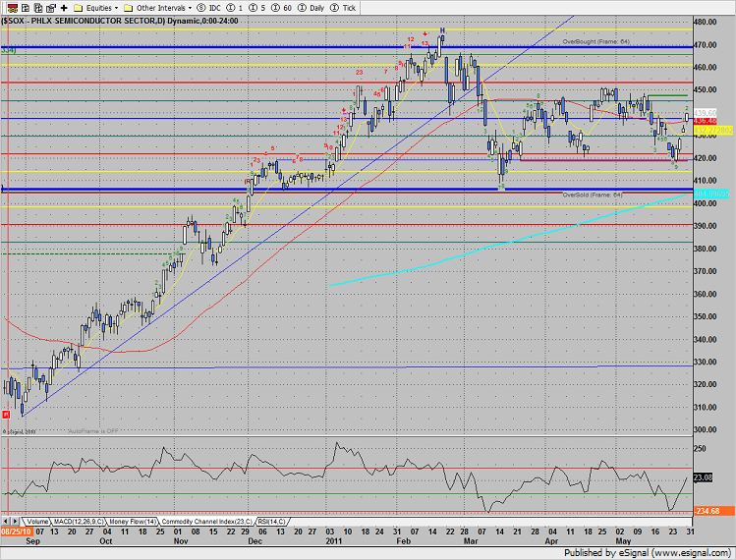Select the IDC symbol button
Image resolution: width=736 pixels, height=560 pixels.
209,8
